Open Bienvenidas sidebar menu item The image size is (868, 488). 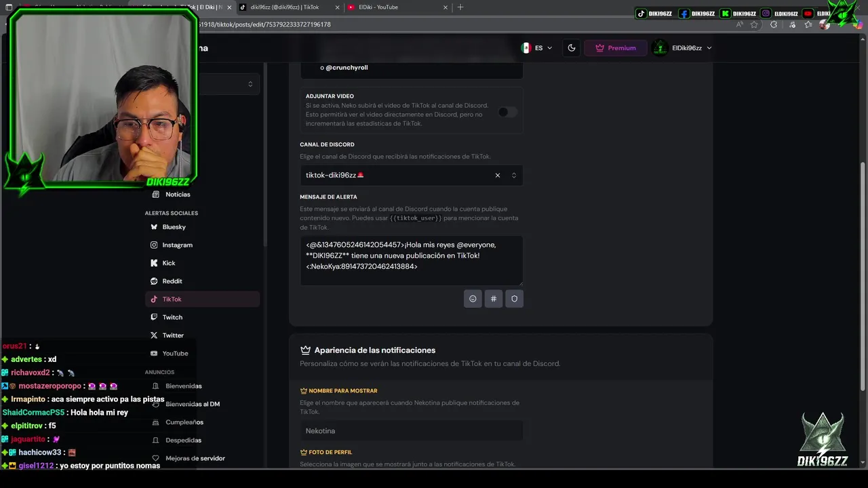[x=202, y=386]
